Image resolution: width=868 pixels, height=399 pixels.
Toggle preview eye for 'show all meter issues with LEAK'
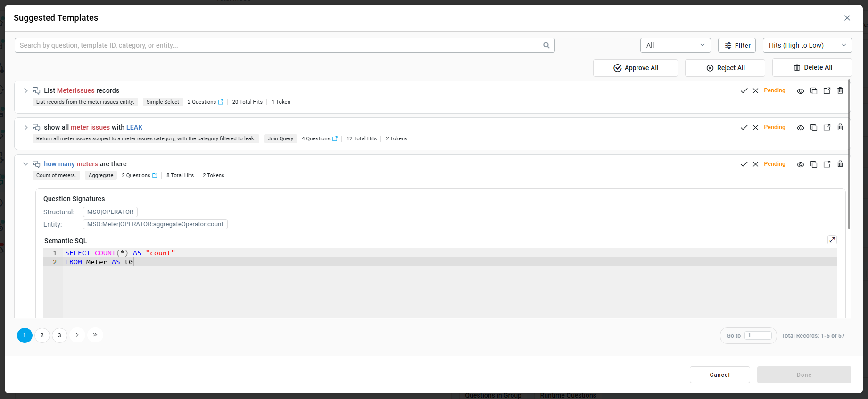801,128
